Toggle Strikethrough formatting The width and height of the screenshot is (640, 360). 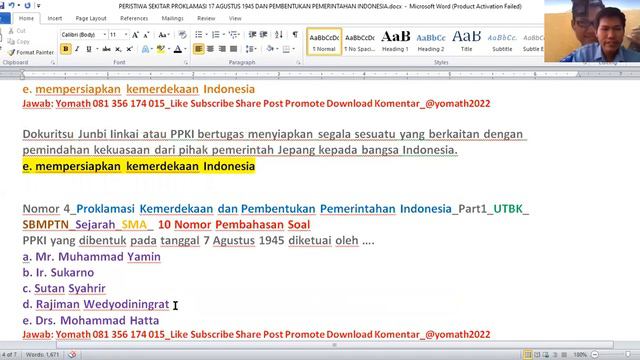tap(107, 49)
